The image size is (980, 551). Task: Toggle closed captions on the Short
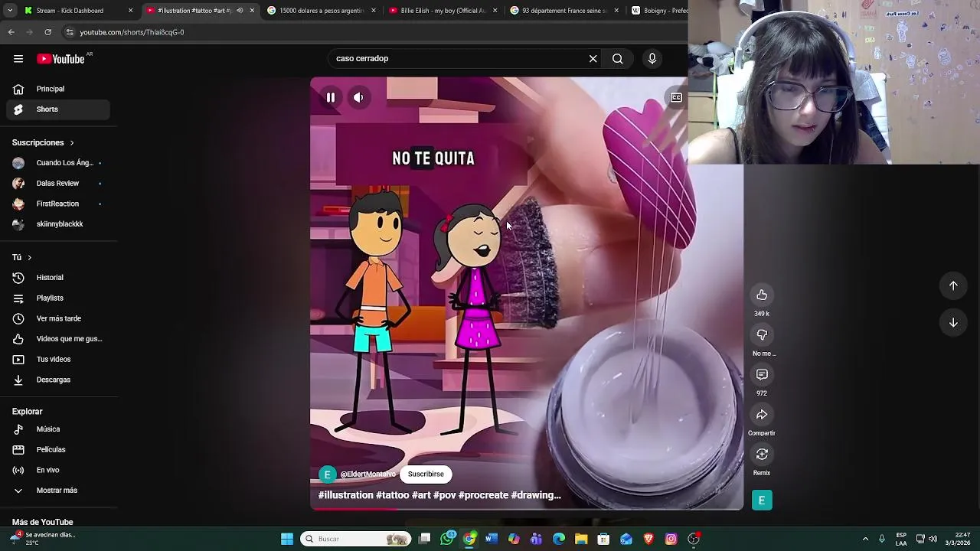click(x=676, y=97)
